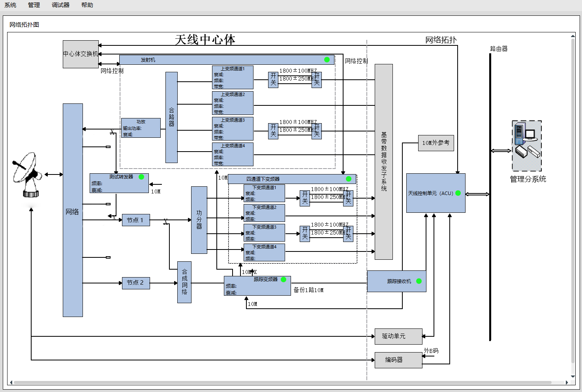Click the vertical scrollbar up arrow

tap(573, 36)
